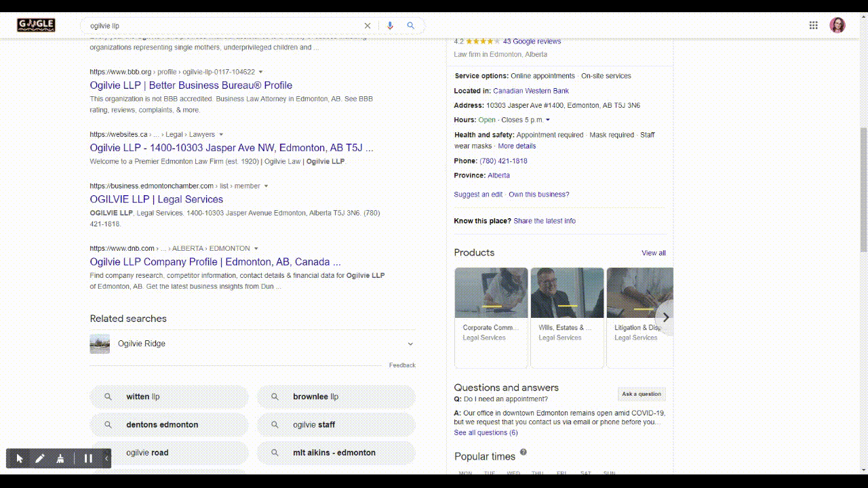868x488 pixels.
Task: Open the account profile picture menu
Action: [x=837, y=25]
